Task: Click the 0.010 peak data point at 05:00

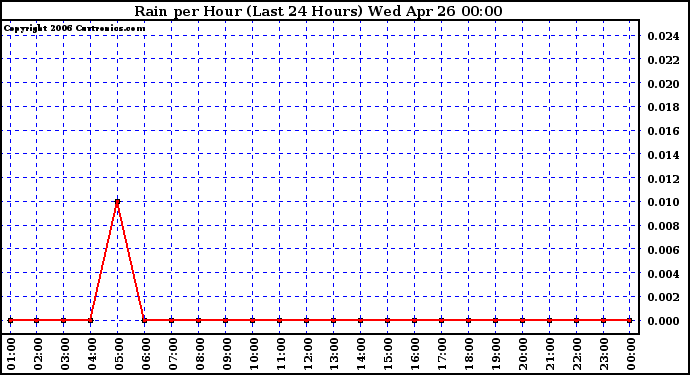Action: click(117, 202)
